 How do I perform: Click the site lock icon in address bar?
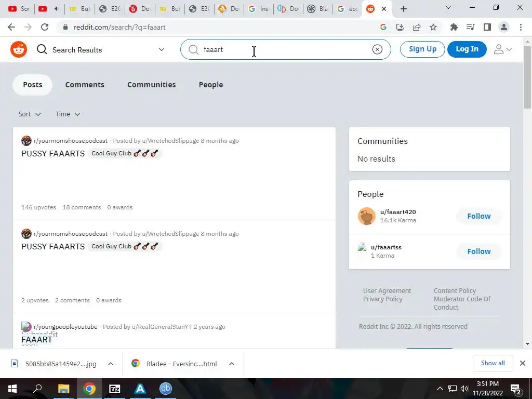pos(65,27)
